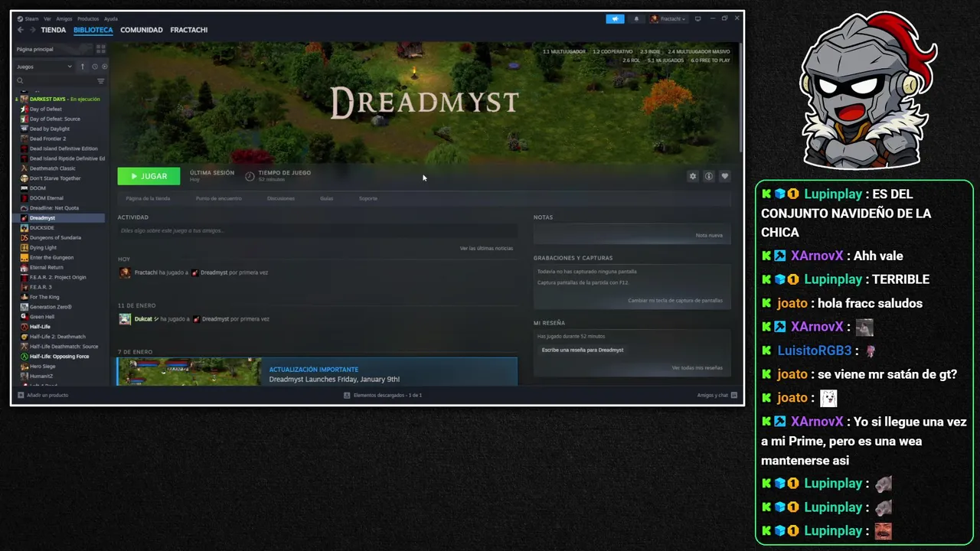Open the collections grid view icon
This screenshot has height=551, width=980.
(100, 49)
